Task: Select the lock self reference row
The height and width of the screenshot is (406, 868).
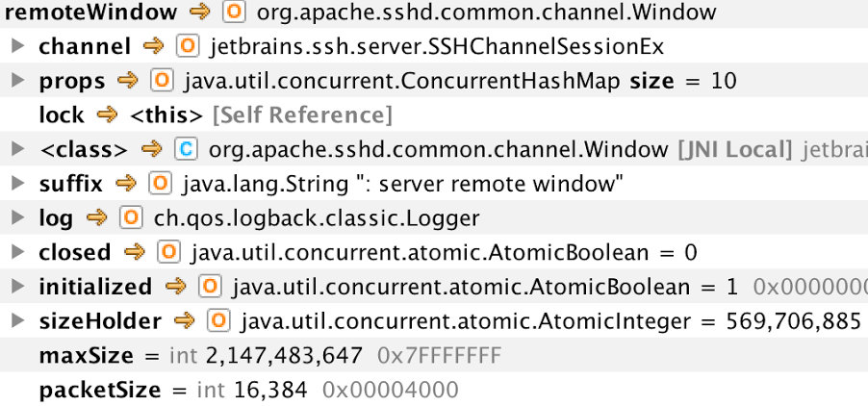Action: [x=434, y=115]
